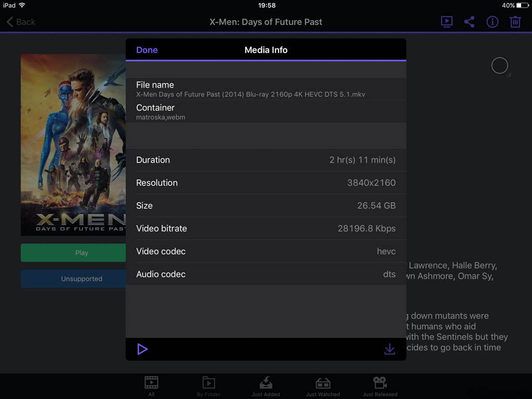532x399 pixels.
Task: Open the play-on-screen icon in top bar
Action: point(446,22)
